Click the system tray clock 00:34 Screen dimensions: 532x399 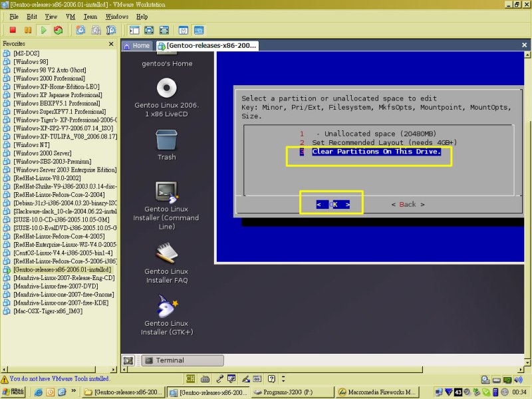click(519, 392)
